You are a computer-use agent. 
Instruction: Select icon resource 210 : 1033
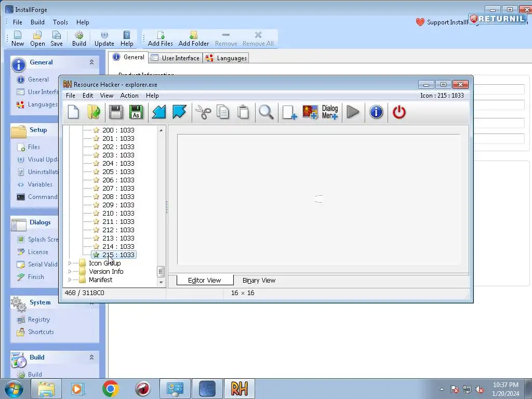(118, 213)
